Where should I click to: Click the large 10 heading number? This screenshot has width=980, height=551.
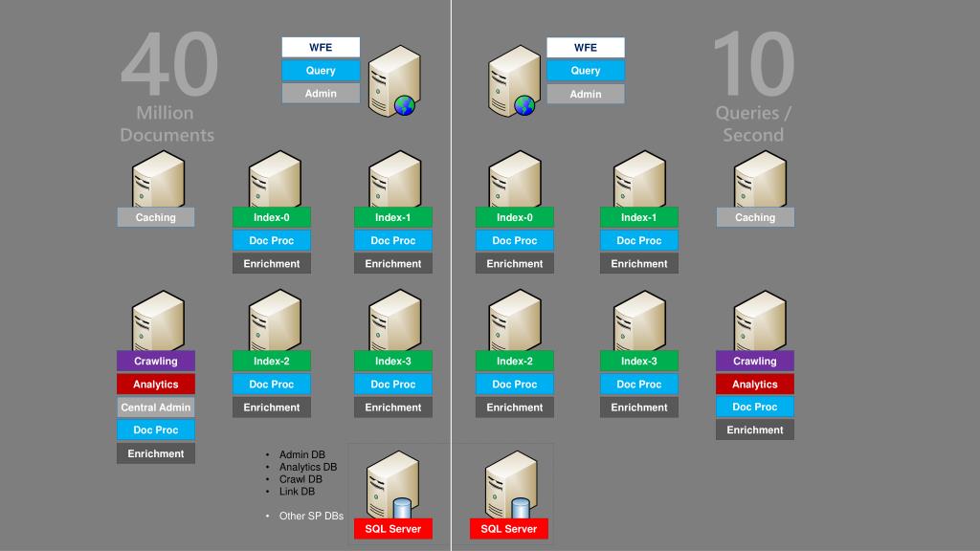coord(754,64)
